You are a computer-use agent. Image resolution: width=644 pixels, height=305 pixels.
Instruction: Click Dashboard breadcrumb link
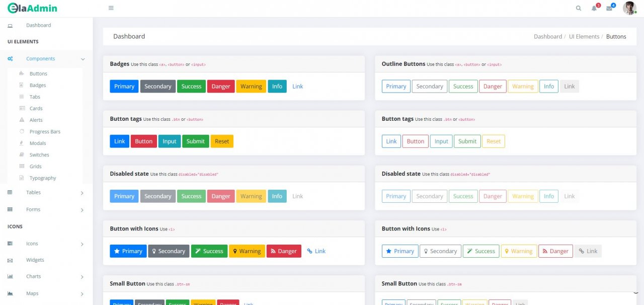548,36
